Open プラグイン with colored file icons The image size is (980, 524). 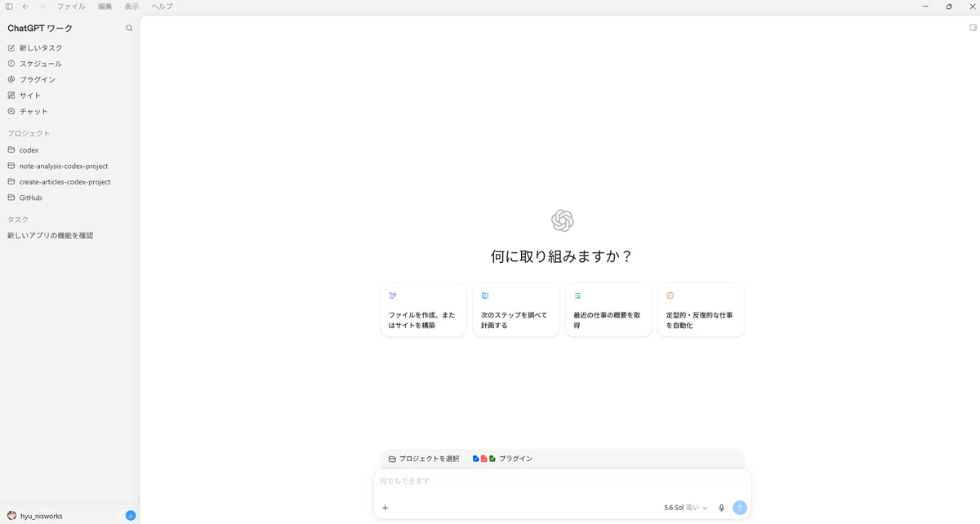[502, 459]
